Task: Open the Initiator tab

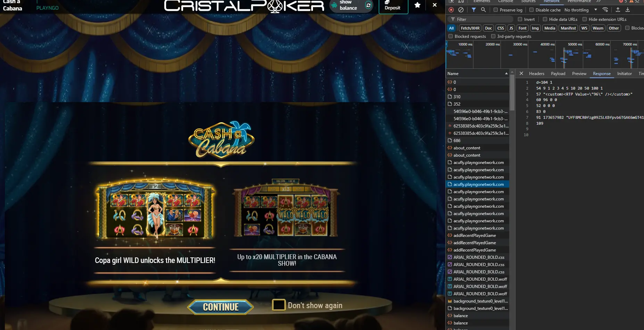Action: click(624, 74)
